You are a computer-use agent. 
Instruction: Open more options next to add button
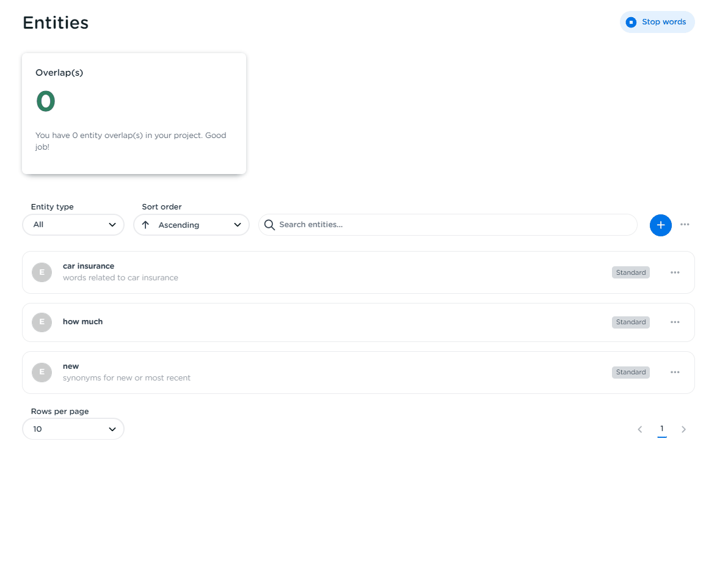(x=685, y=225)
